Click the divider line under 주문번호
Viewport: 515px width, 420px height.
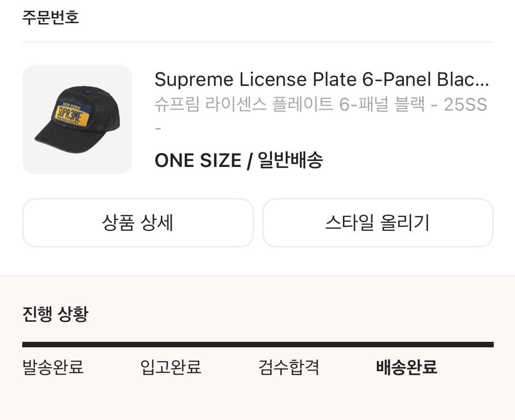click(x=258, y=42)
